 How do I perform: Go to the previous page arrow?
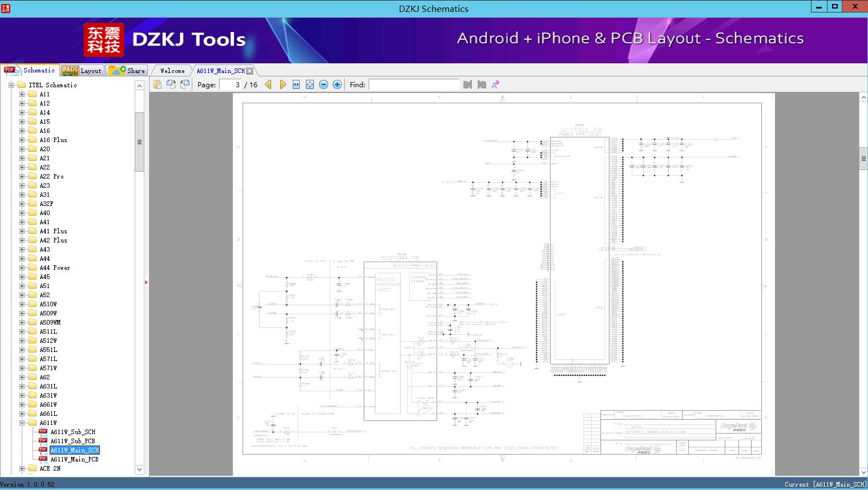pos(268,84)
